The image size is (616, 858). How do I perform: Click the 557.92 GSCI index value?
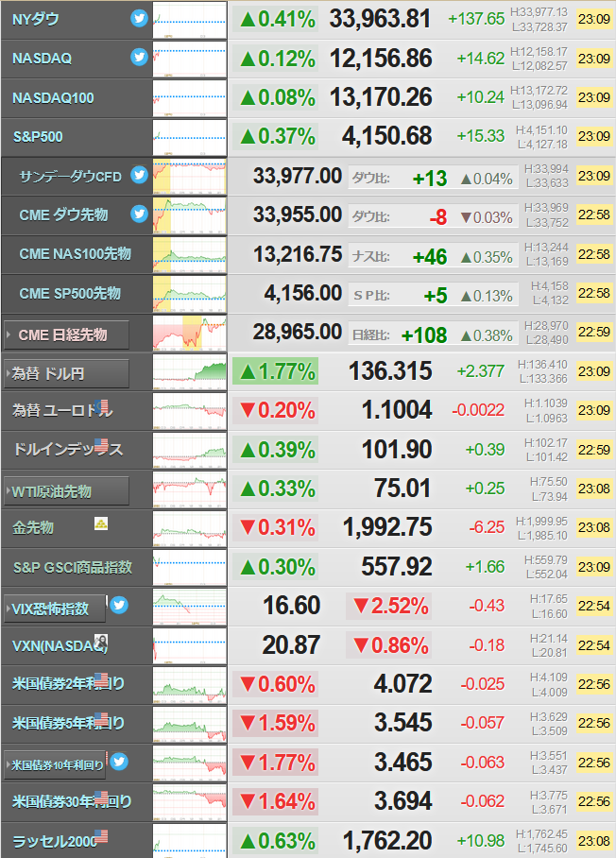coord(397,566)
